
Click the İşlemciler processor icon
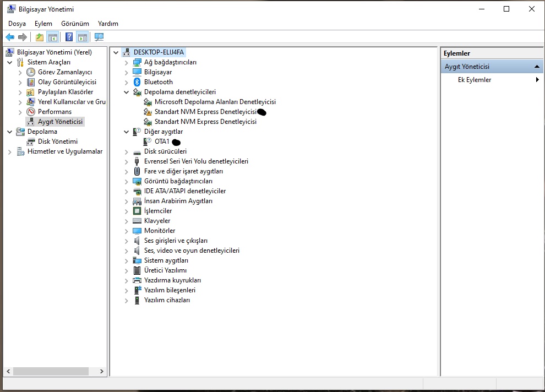click(x=137, y=211)
